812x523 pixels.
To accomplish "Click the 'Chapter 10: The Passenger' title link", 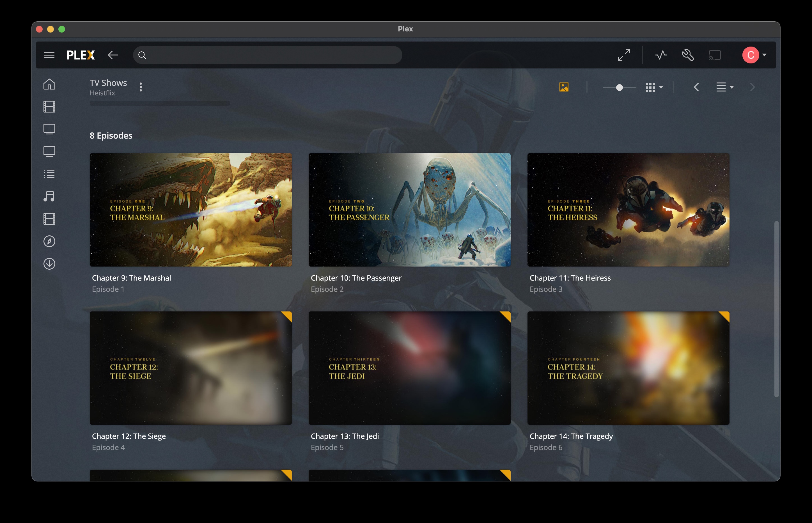I will click(x=356, y=278).
